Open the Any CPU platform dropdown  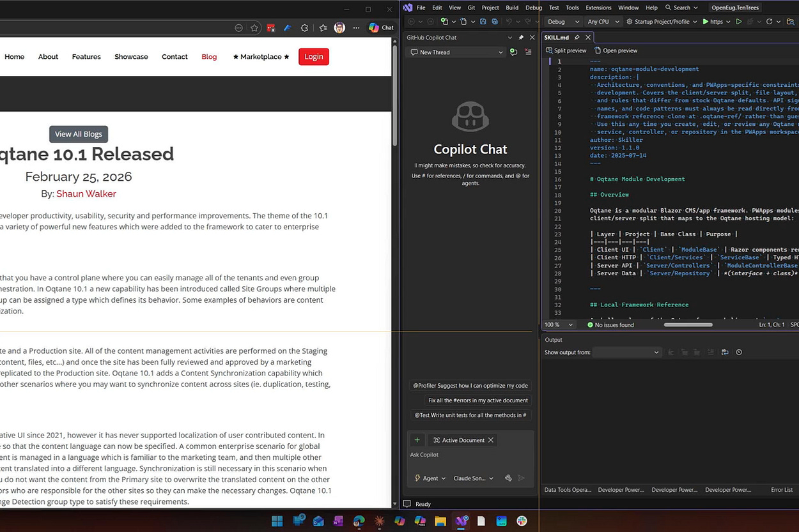603,22
